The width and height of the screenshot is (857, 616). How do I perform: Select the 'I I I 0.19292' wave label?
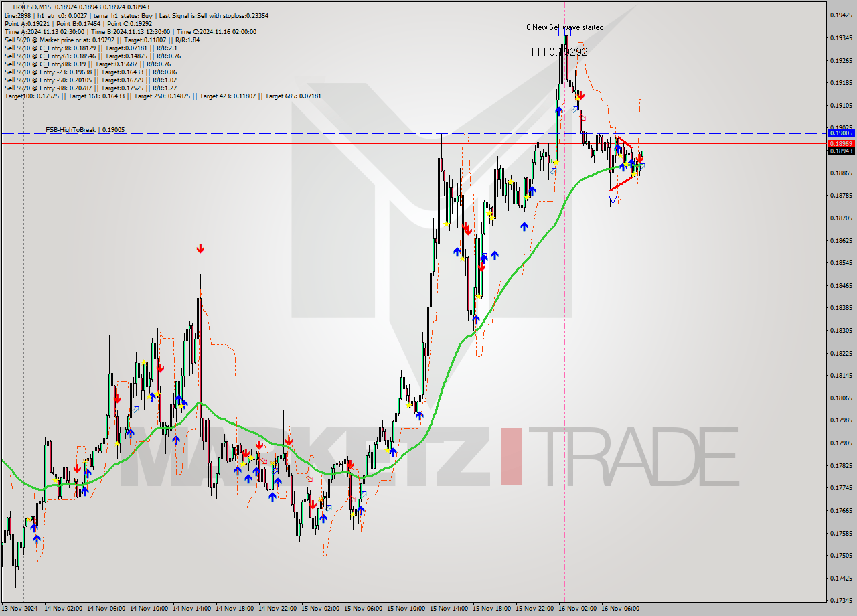tap(560, 51)
